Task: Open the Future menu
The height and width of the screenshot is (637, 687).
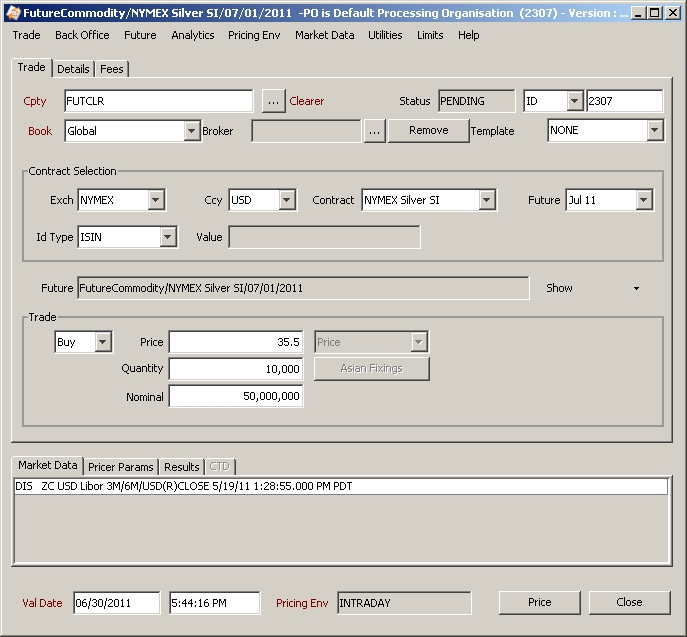Action: click(x=140, y=35)
